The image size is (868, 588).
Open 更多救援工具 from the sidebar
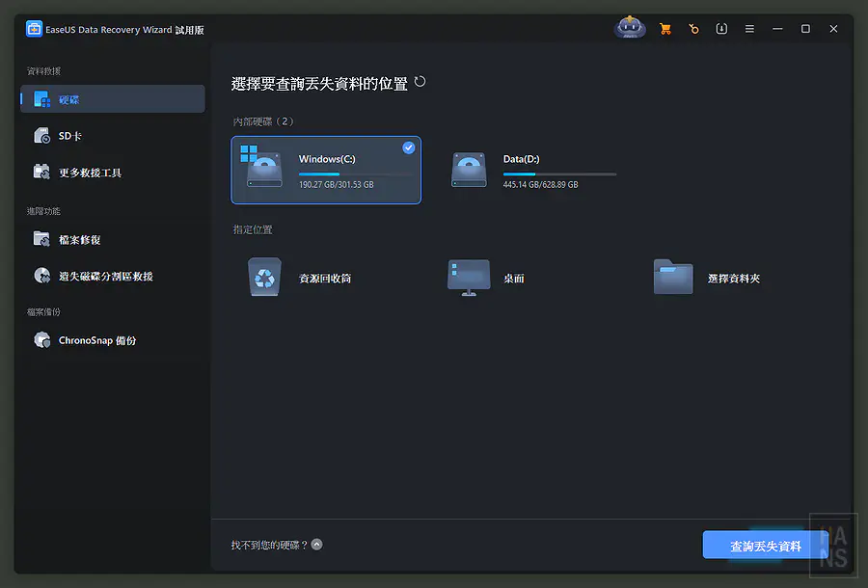tap(42, 172)
